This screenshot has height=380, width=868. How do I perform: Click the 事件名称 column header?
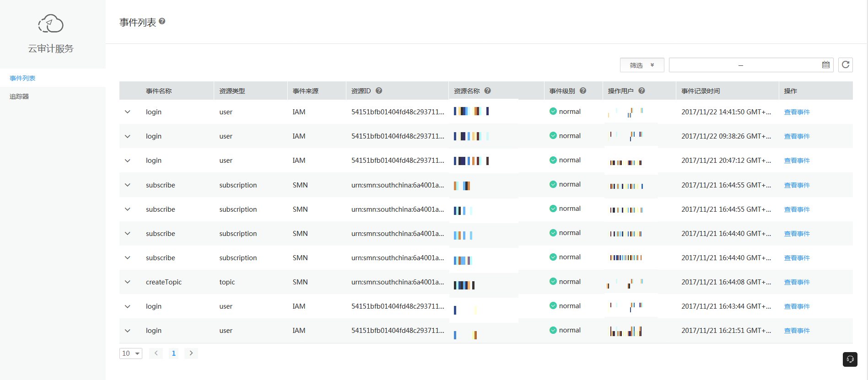(159, 91)
